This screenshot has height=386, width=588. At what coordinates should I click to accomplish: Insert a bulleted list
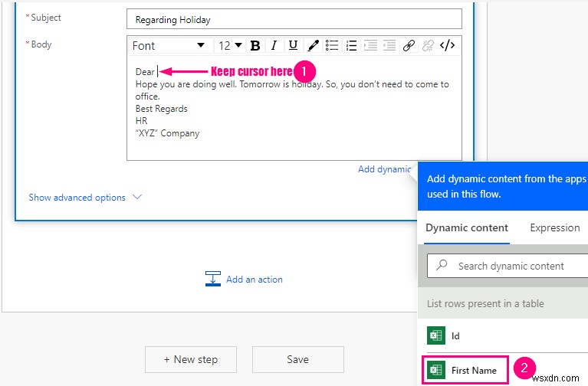coord(332,46)
